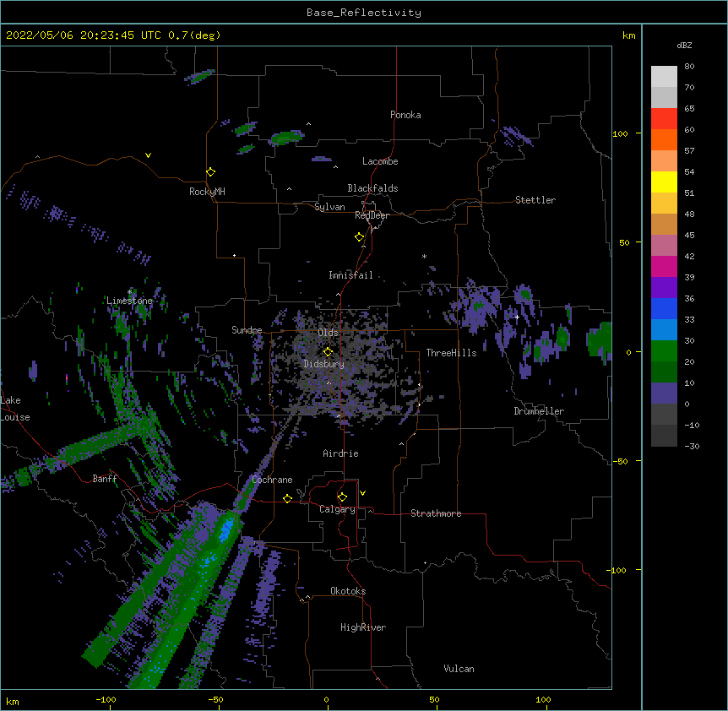Click the yellow station marker near RockyMH

coord(210,172)
